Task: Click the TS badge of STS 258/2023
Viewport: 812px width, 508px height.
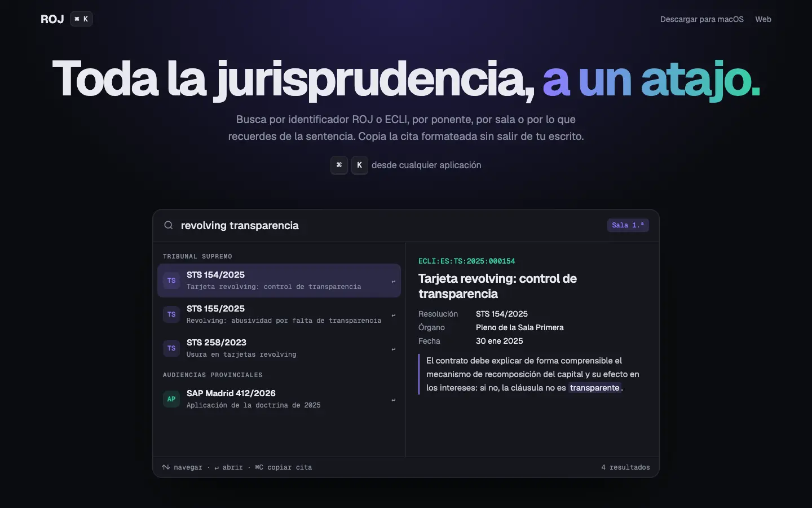Action: click(171, 348)
